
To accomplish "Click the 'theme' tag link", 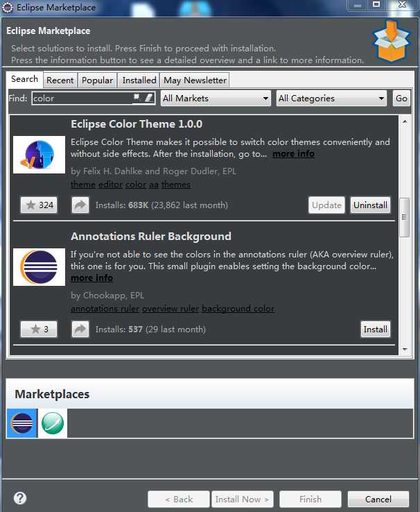I will coord(83,185).
